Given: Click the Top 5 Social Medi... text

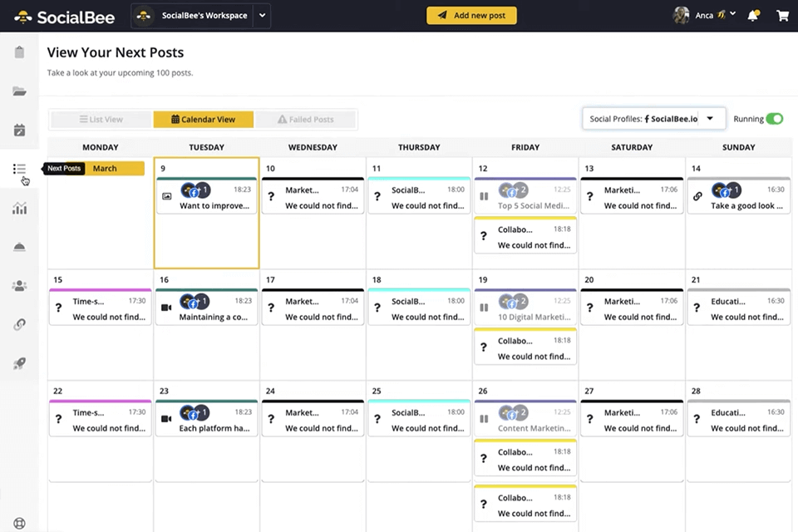Looking at the screenshot, I should [x=534, y=205].
